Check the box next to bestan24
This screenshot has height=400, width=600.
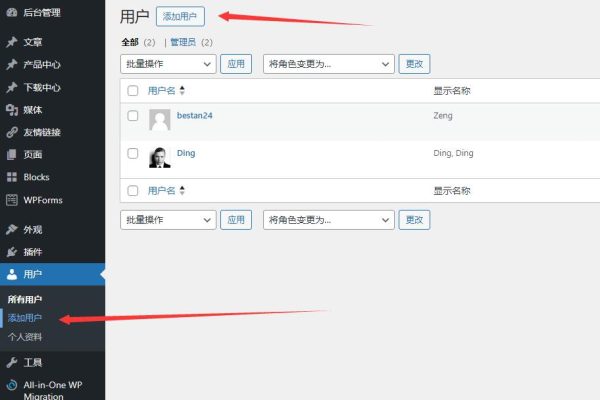(133, 116)
